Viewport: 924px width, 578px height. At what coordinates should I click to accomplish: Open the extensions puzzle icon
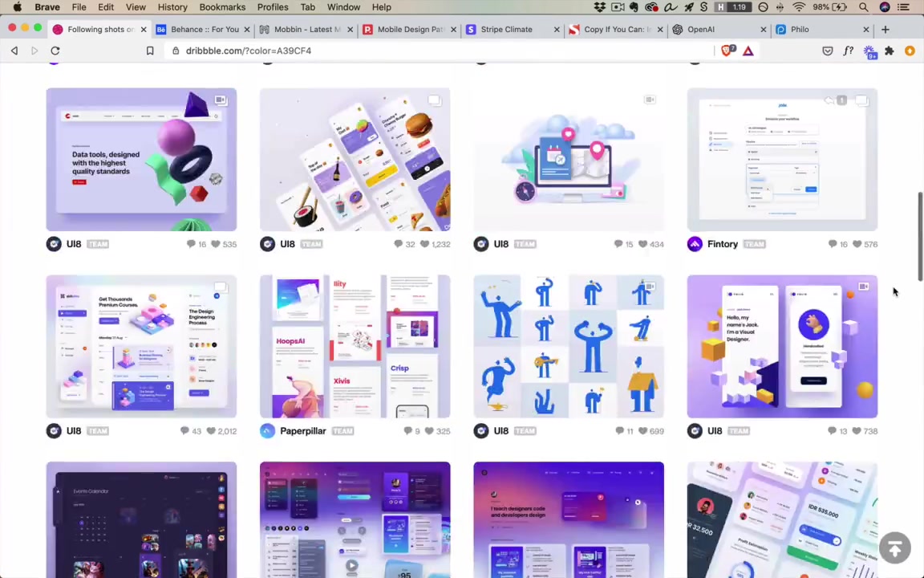click(890, 51)
